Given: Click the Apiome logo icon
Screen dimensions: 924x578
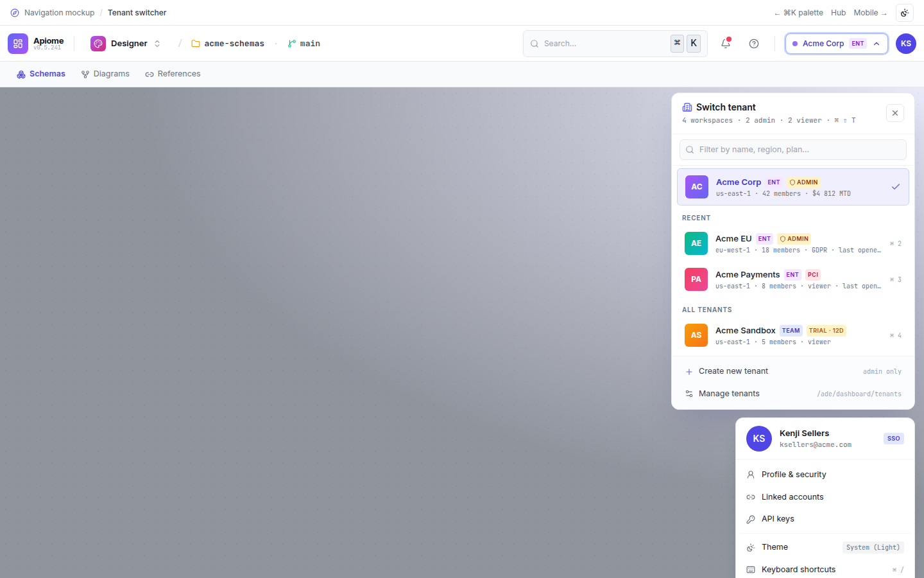Looking at the screenshot, I should (18, 44).
